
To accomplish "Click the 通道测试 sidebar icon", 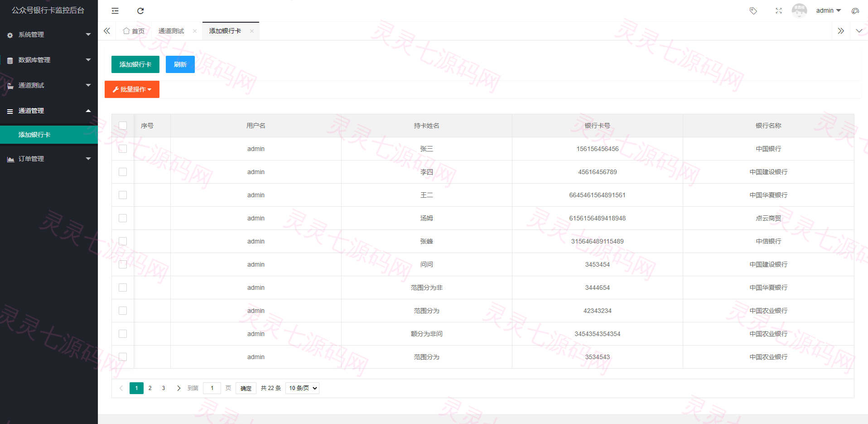I will click(10, 86).
